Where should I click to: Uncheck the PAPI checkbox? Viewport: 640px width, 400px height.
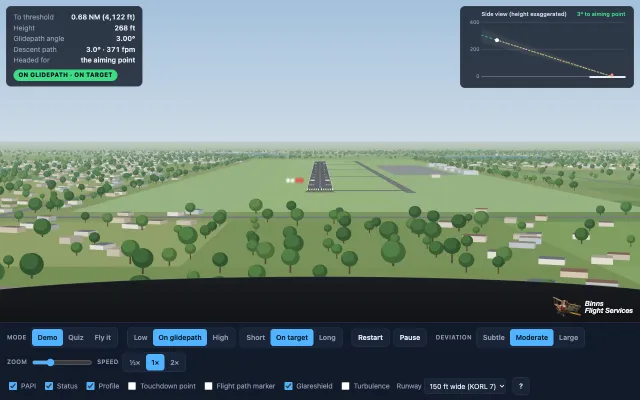click(13, 386)
